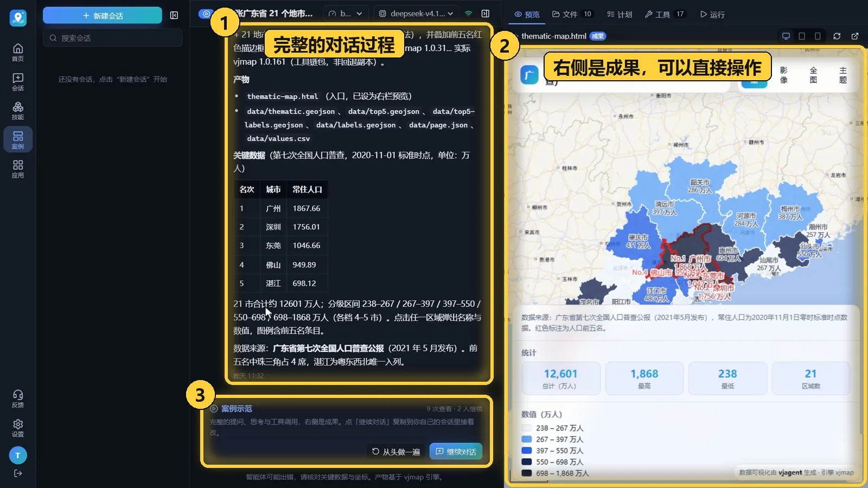Click the 继续对话 continue button
868x488 pixels.
456,451
